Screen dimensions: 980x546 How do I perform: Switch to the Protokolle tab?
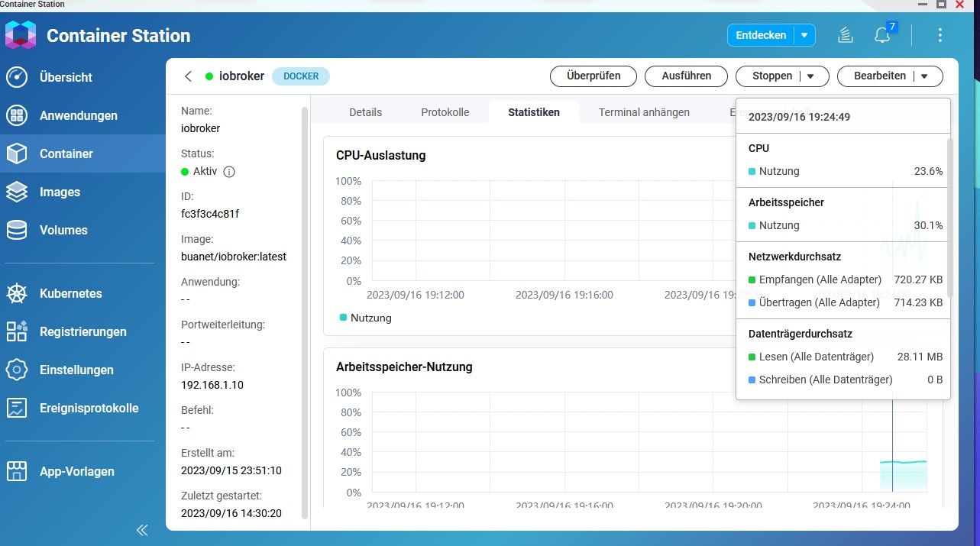(x=445, y=112)
